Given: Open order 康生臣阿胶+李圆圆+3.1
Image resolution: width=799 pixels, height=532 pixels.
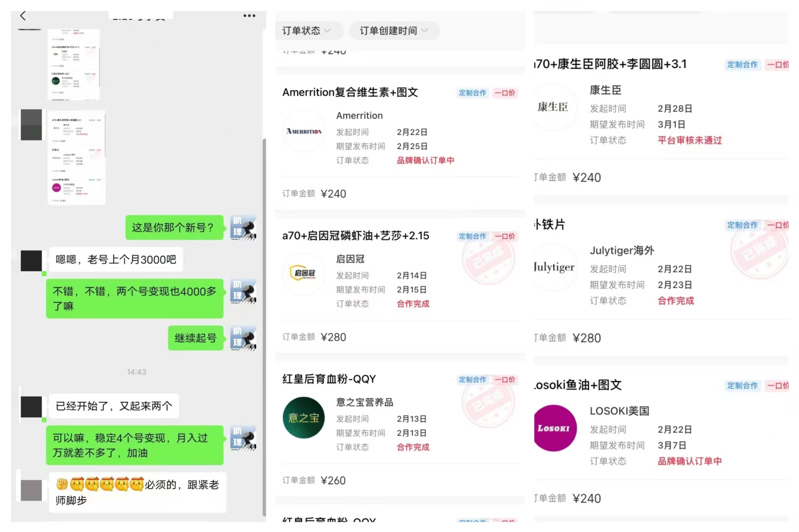Looking at the screenshot, I should tap(610, 64).
